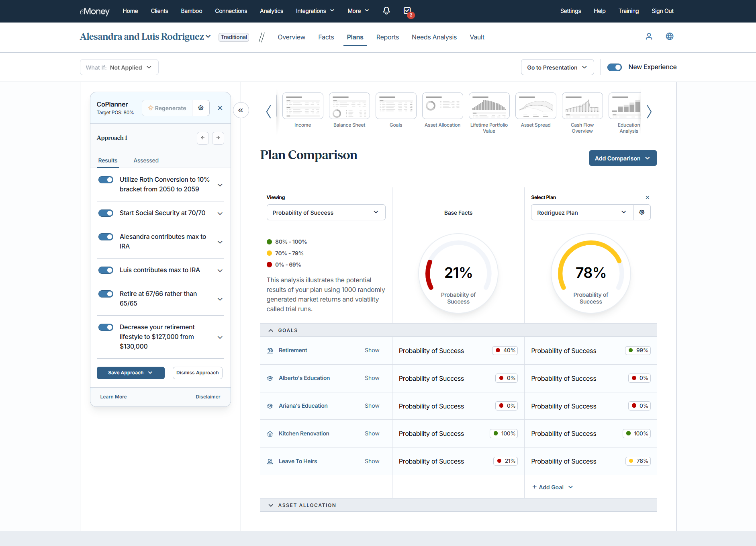756x546 pixels.
Task: Turn off Luis contributes max to IRA
Action: (106, 270)
